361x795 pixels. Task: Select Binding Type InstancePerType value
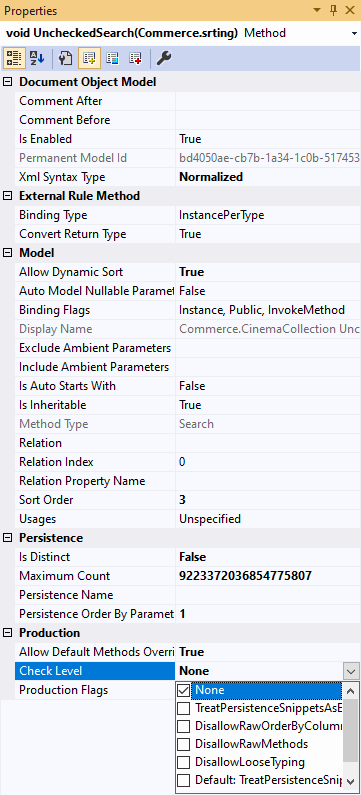click(268, 215)
